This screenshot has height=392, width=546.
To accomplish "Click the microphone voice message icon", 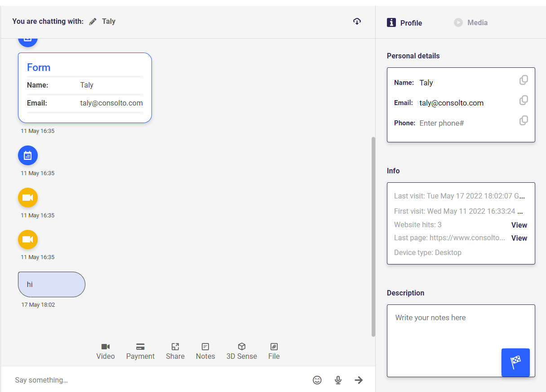I will click(338, 380).
